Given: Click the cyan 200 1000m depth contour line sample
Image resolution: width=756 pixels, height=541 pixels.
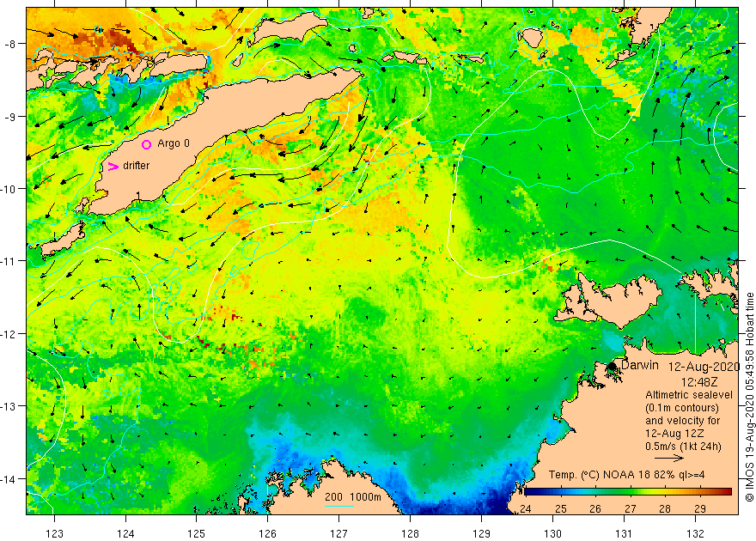Looking at the screenshot, I should (339, 506).
